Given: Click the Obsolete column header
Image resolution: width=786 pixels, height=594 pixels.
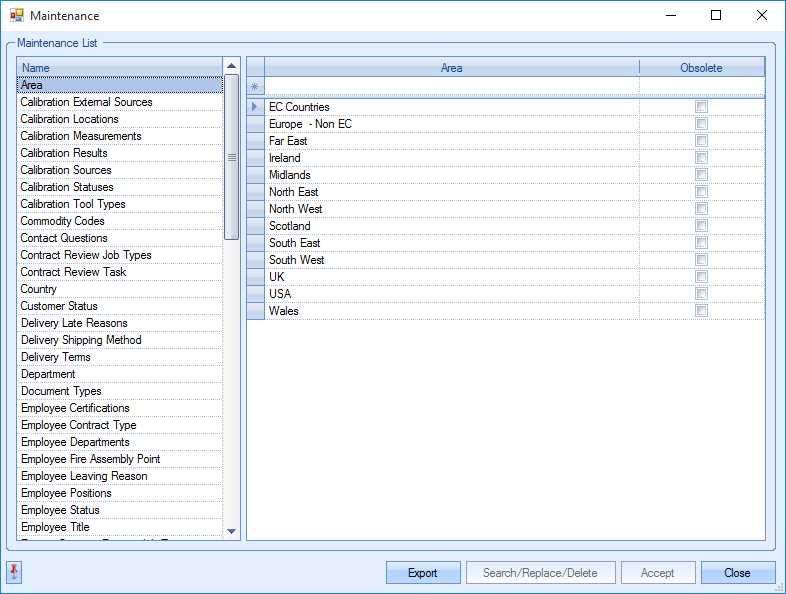Looking at the screenshot, I should point(701,68).
